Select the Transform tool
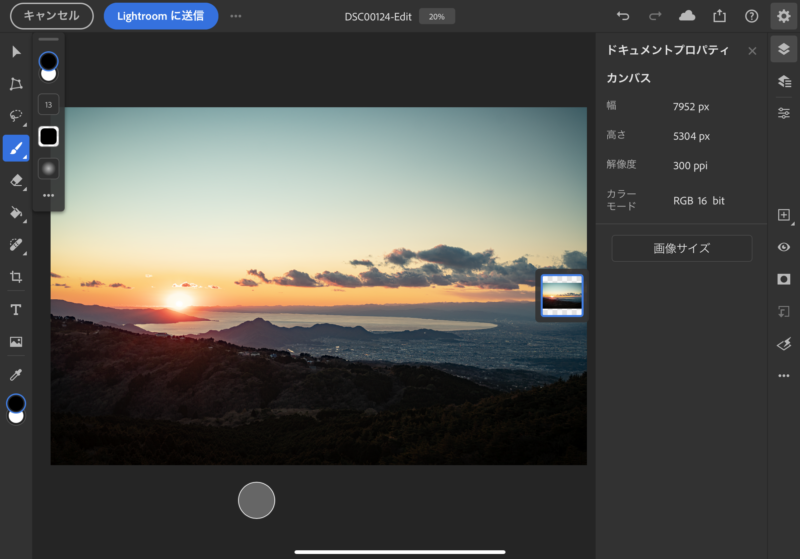 pyautogui.click(x=16, y=84)
